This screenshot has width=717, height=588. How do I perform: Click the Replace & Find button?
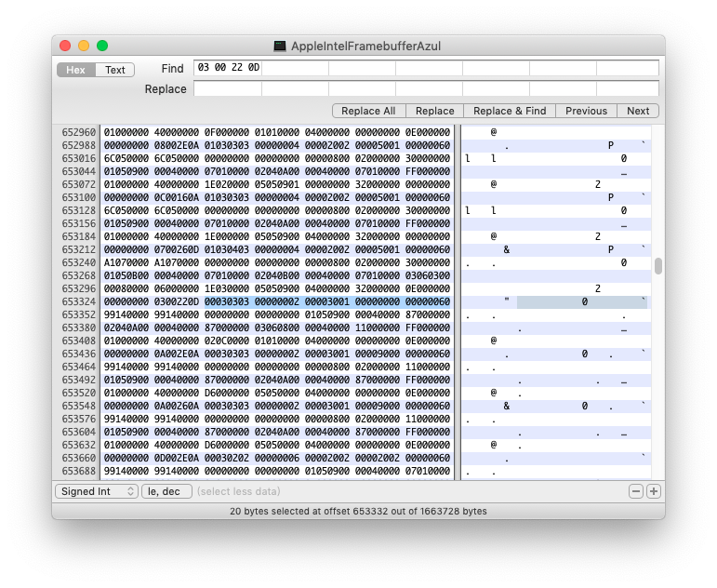pyautogui.click(x=510, y=111)
